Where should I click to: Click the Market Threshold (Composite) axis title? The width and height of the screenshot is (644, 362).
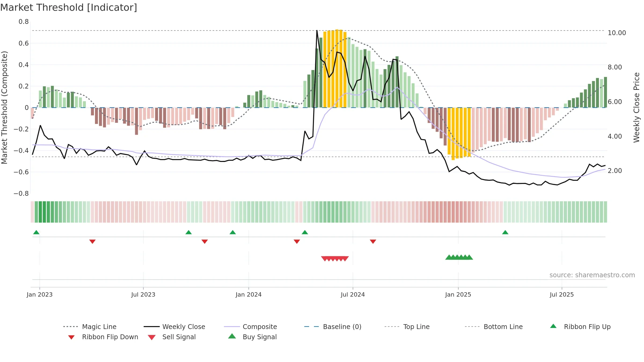click(x=4, y=108)
